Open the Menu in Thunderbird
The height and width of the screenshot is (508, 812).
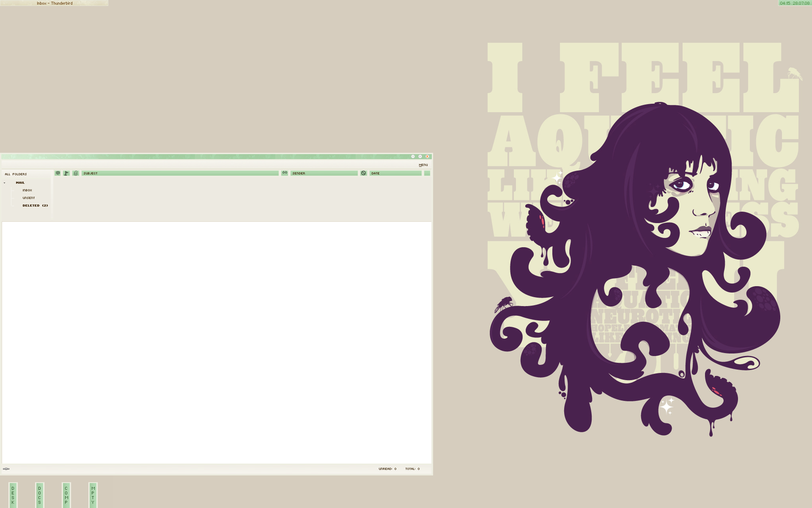423,165
